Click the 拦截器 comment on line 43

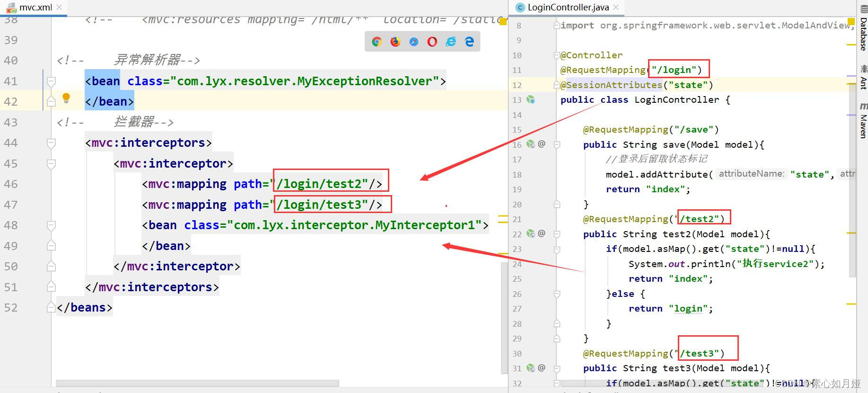click(x=115, y=122)
